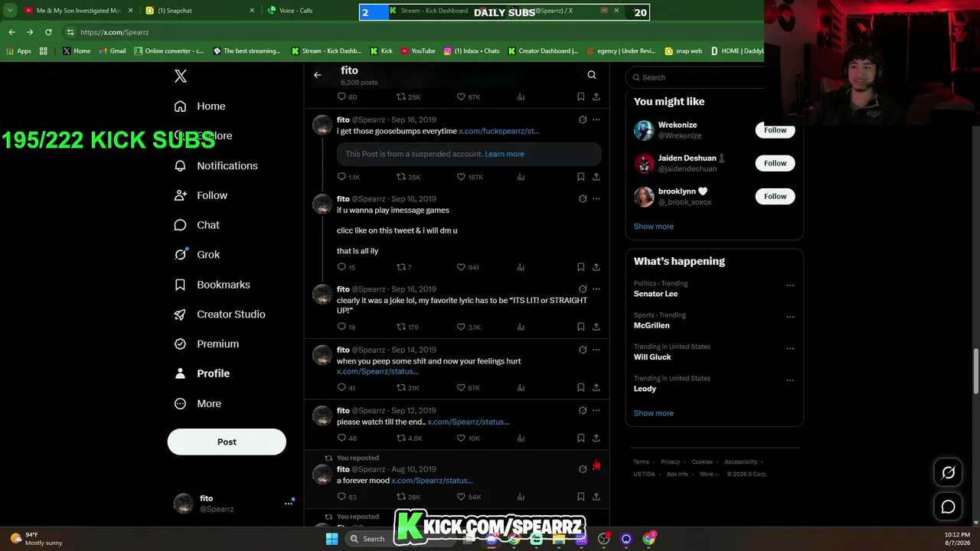Open the fito account switcher menu
The width and height of the screenshot is (980, 551).
289,503
